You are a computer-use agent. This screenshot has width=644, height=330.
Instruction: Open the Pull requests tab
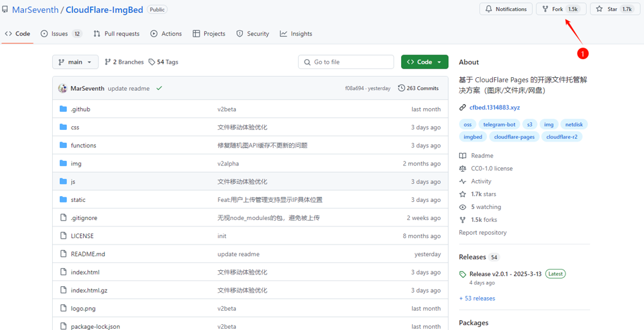[x=117, y=33]
